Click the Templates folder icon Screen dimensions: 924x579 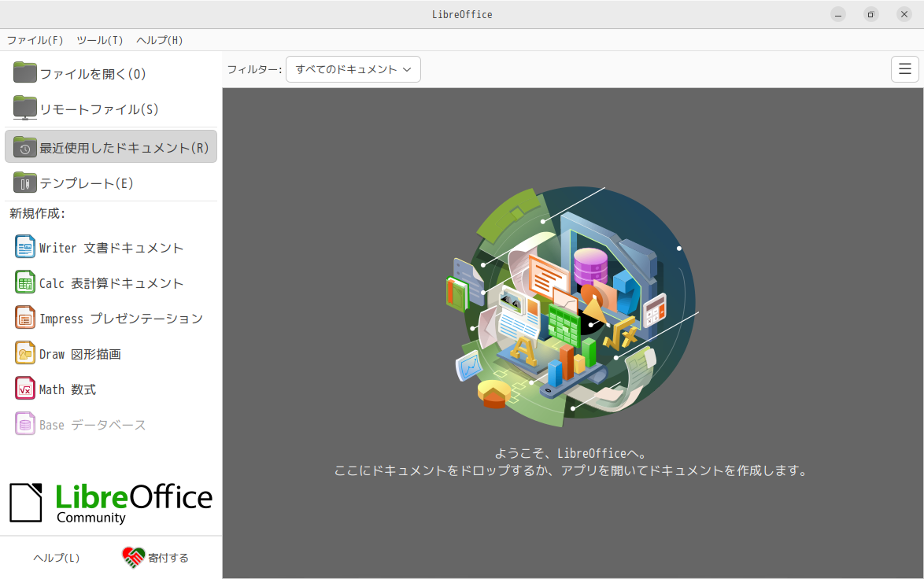pos(25,183)
